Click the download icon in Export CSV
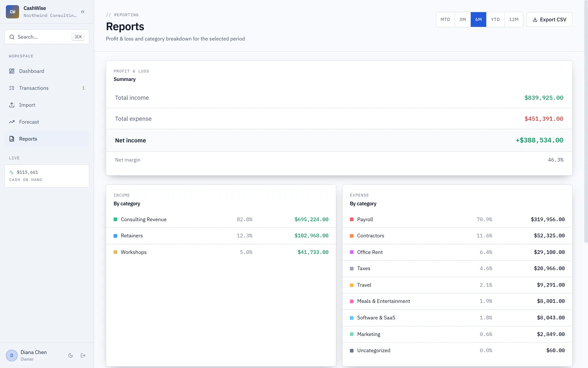588x368 pixels. (x=535, y=20)
